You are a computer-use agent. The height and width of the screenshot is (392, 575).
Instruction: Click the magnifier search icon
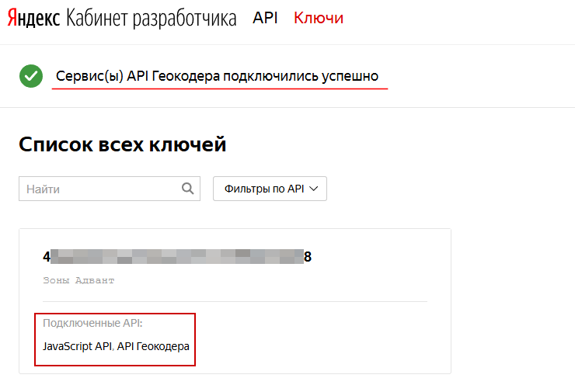click(188, 189)
